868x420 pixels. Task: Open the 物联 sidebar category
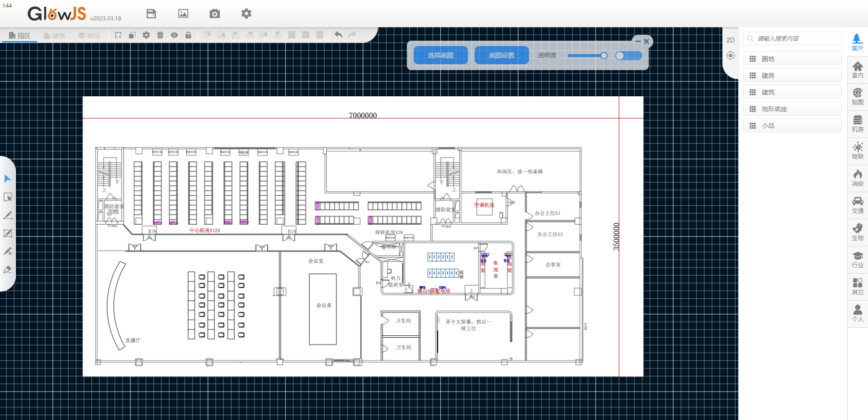[x=858, y=151]
